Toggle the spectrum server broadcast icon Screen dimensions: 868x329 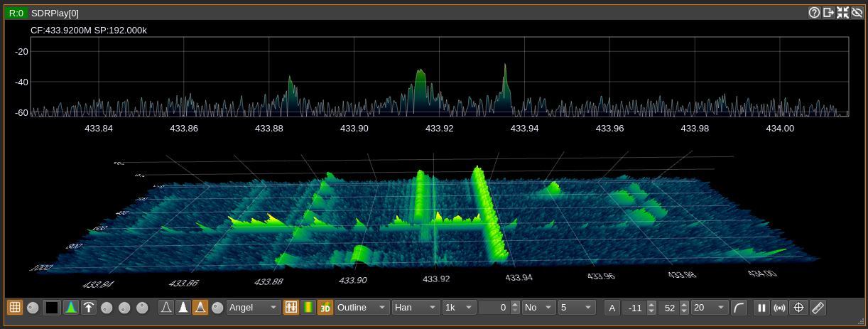780,308
